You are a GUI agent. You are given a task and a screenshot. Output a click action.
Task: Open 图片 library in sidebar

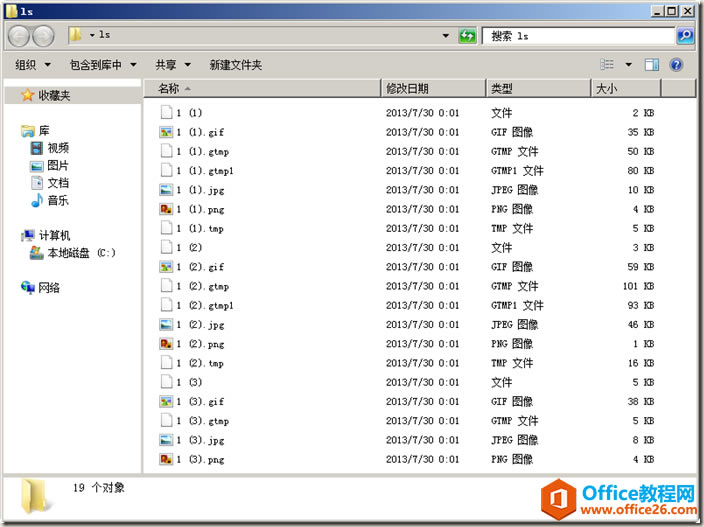click(x=58, y=165)
